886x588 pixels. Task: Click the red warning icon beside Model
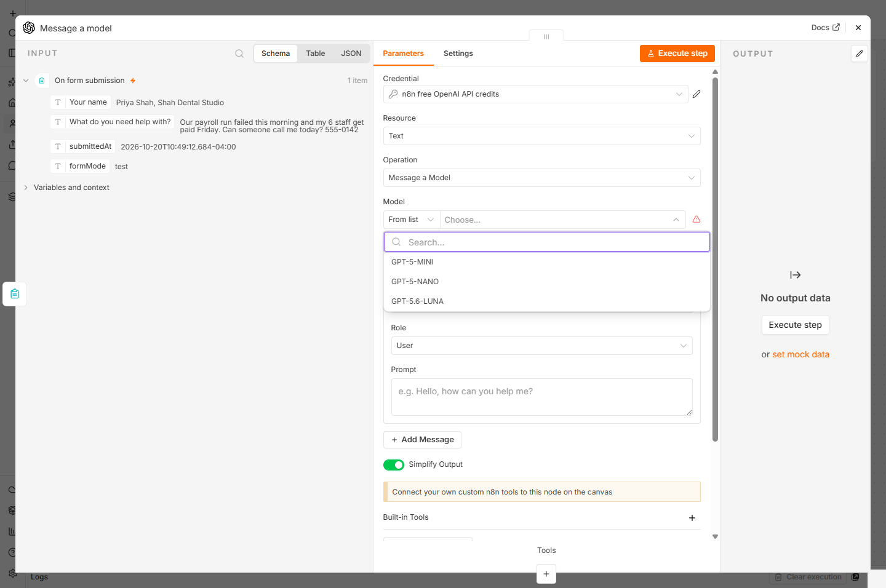click(x=696, y=220)
